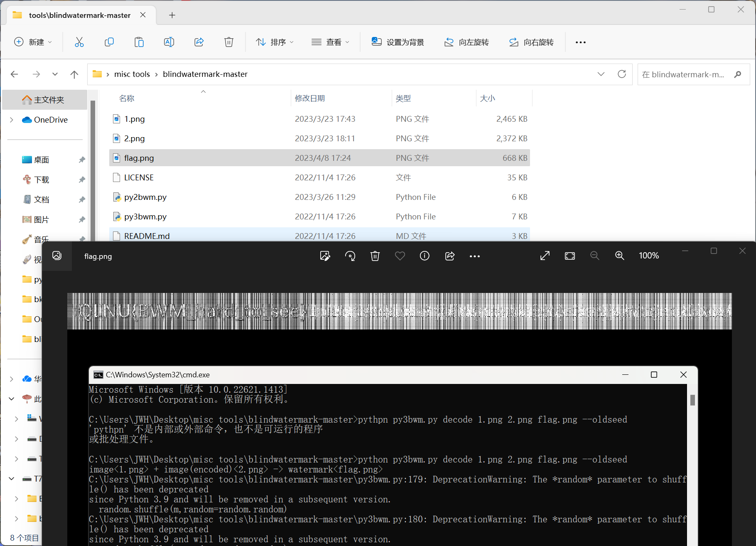Screen dimensions: 756x546
Task: Open Photos viewer three-dot more menu
Action: (x=475, y=256)
